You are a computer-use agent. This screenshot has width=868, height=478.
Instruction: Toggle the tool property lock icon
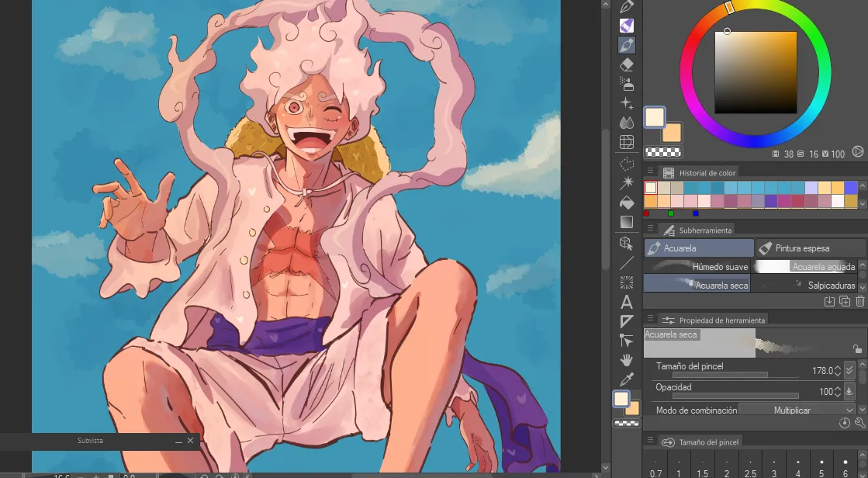pos(857,349)
